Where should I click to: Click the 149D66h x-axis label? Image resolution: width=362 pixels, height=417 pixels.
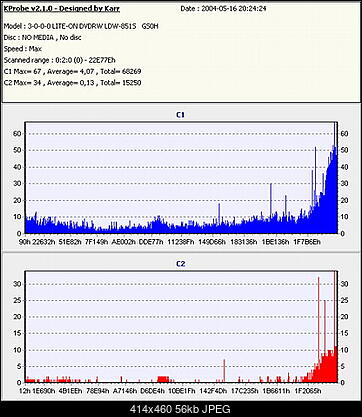(212, 242)
